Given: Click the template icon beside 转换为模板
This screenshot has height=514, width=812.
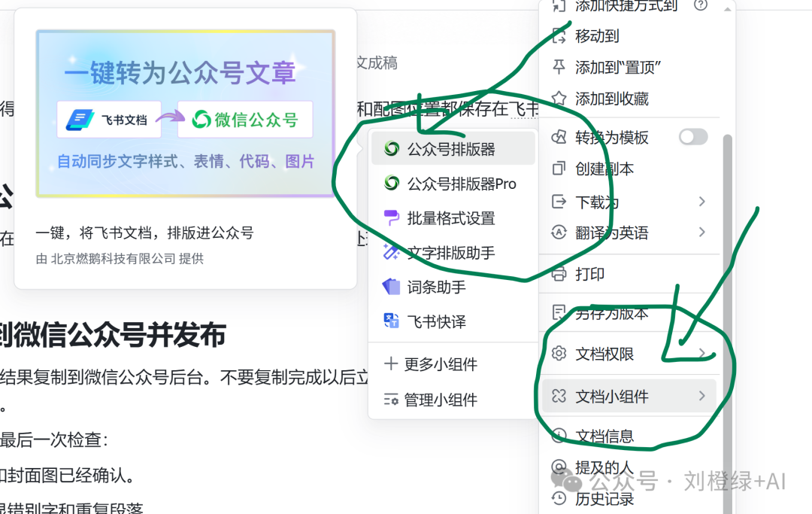Looking at the screenshot, I should coord(559,137).
